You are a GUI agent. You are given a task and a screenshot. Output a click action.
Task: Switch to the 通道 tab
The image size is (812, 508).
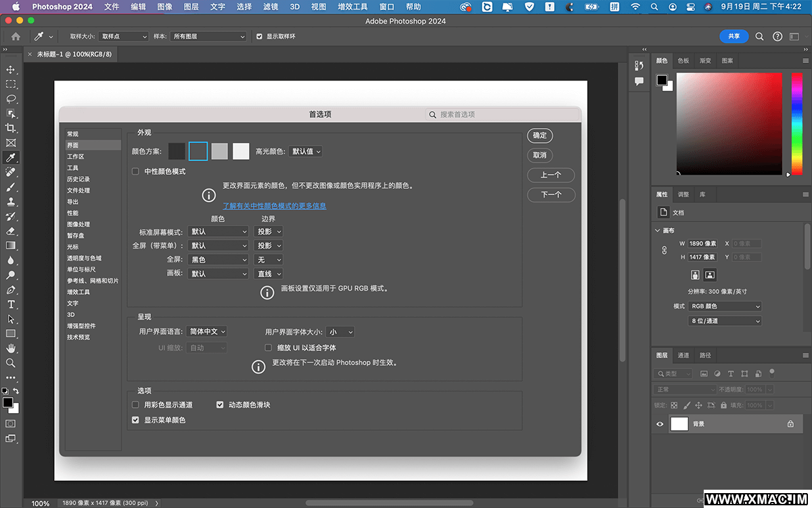683,355
